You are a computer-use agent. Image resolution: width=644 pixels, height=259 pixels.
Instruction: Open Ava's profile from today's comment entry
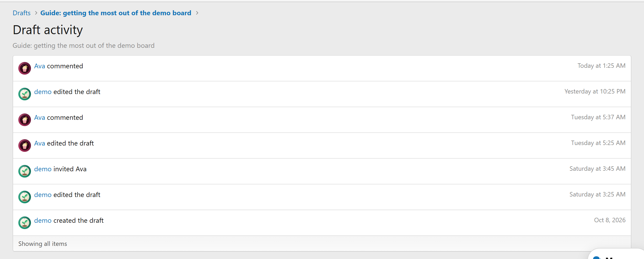pyautogui.click(x=40, y=66)
